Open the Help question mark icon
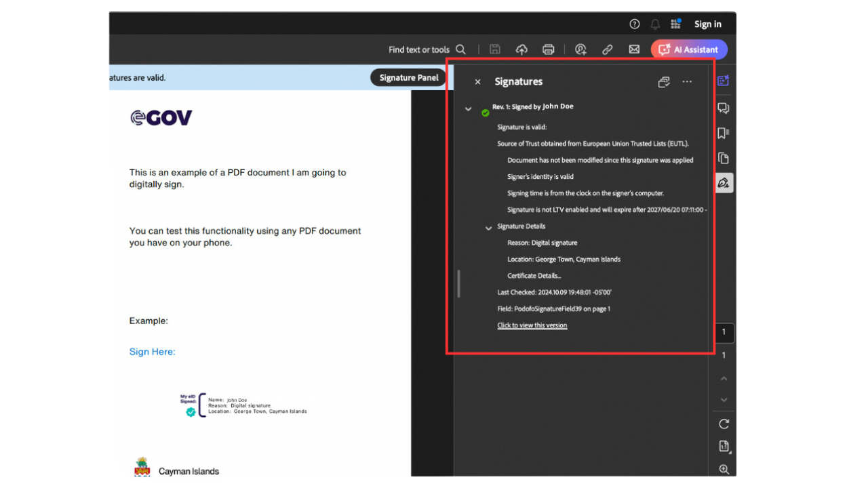Screen dimensions: 868x488 (x=635, y=24)
